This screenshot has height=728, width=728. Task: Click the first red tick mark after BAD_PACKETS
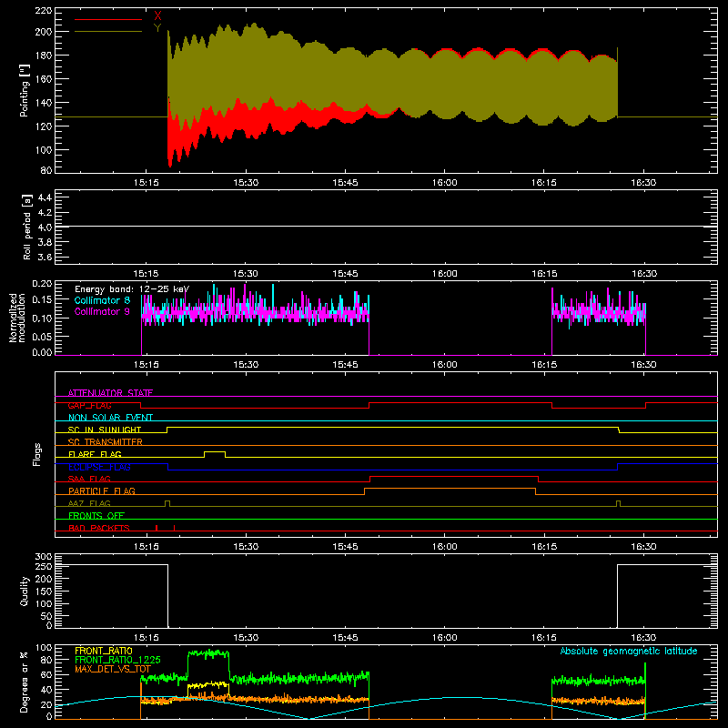pyautogui.click(x=157, y=528)
